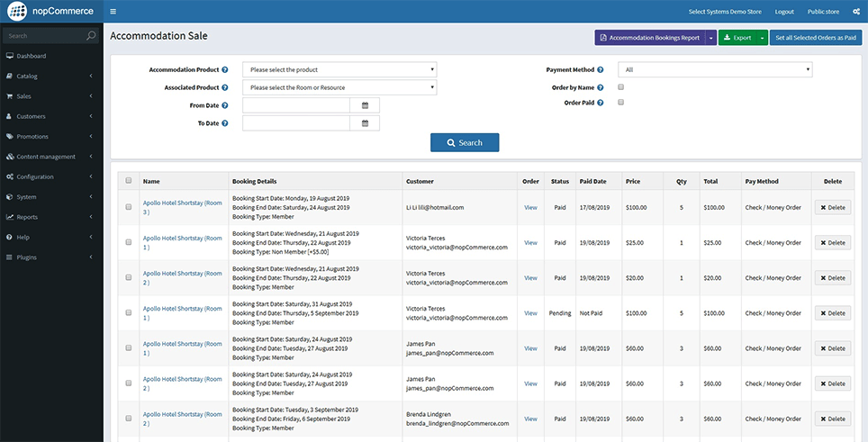Select checkbox for the $20.00 Victoria Terces booking
868x442 pixels.
point(129,277)
